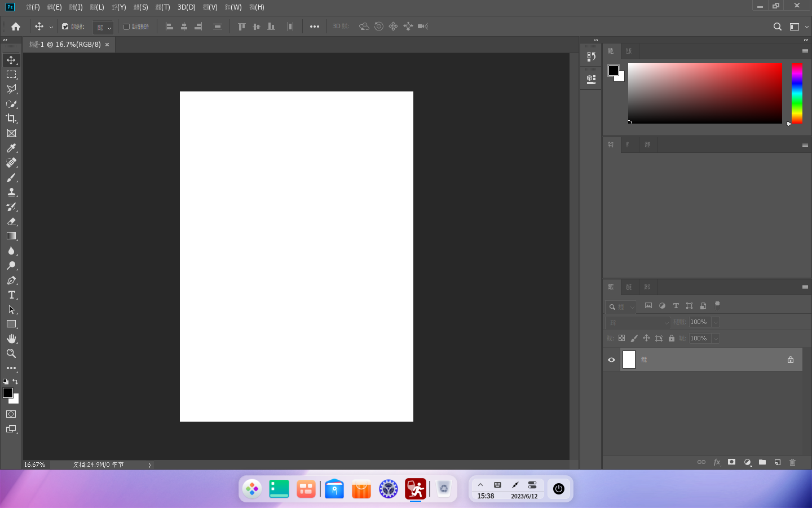
Task: Enable the show transform controls checkbox
Action: pyautogui.click(x=127, y=27)
